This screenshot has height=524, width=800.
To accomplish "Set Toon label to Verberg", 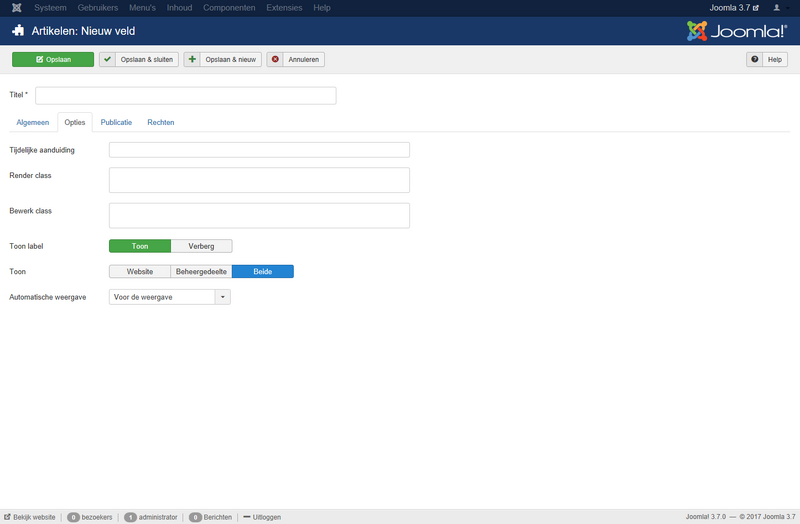I will 202,246.
